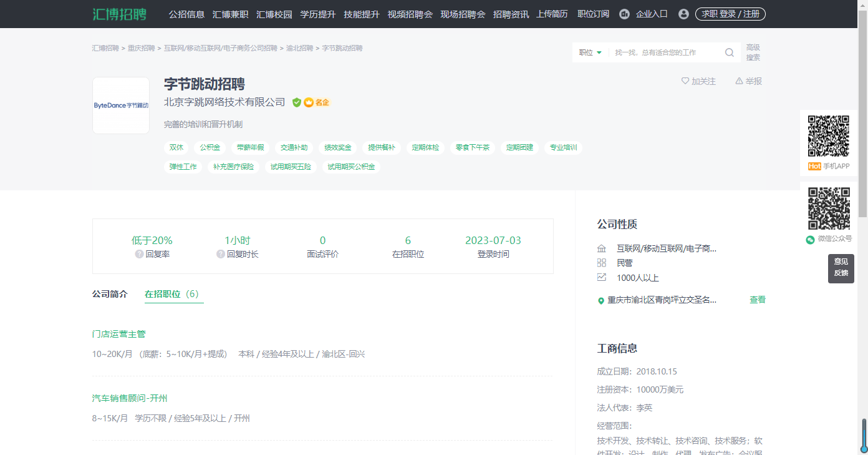Click the 加关注 follow button
The width and height of the screenshot is (868, 455).
tap(698, 81)
